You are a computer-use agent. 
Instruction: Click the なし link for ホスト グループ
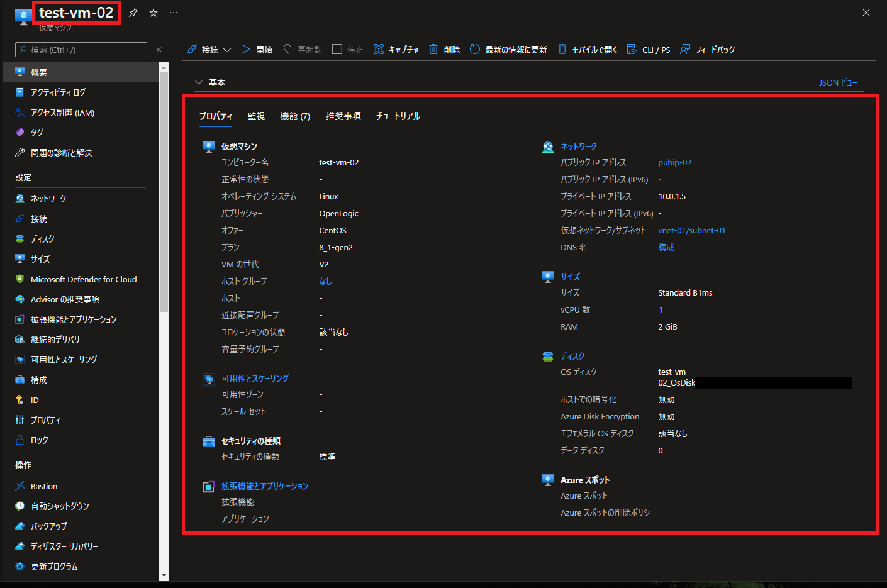(325, 281)
